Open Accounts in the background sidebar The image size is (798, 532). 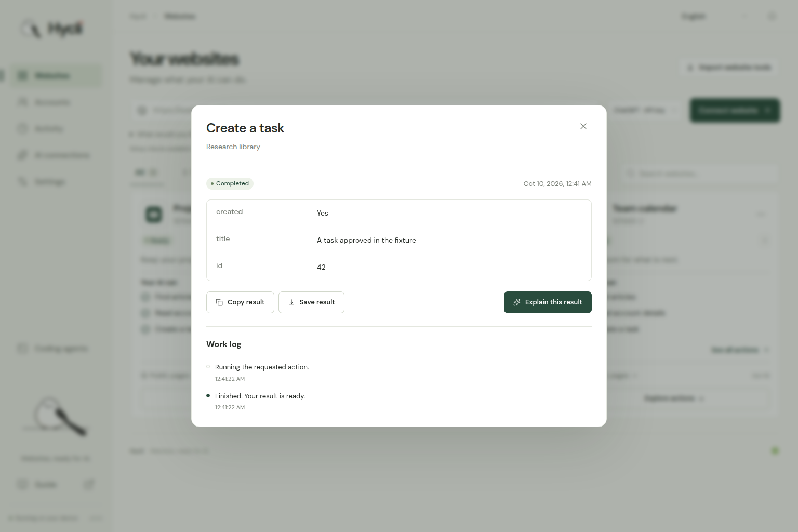click(57, 102)
